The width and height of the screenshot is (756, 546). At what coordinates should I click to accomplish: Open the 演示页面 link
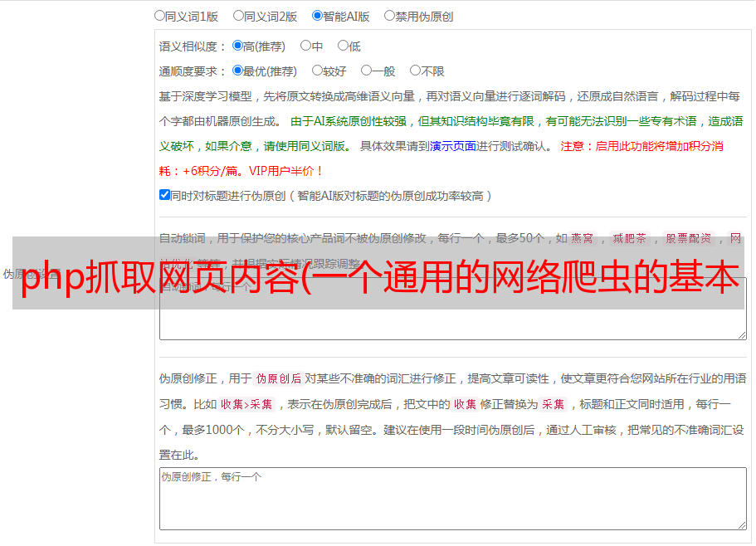click(453, 146)
